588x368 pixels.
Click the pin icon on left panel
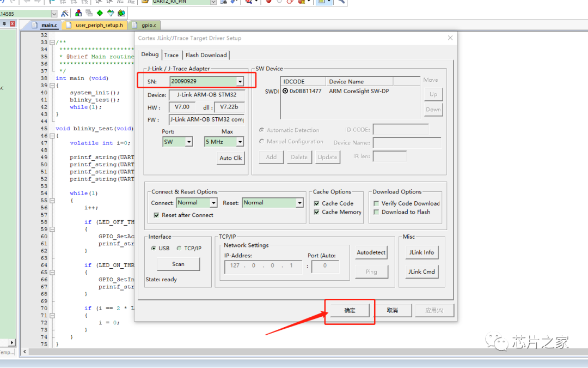(3, 24)
